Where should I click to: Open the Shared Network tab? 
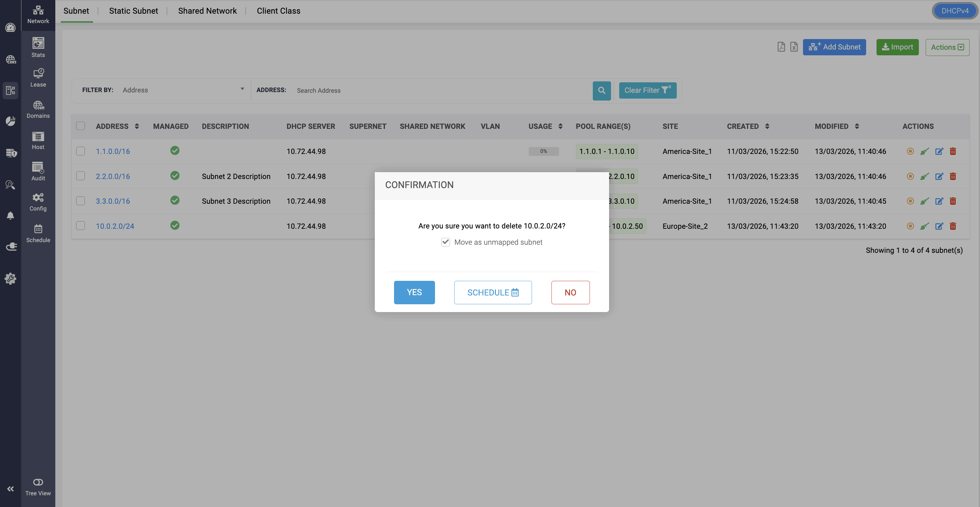[x=207, y=11]
